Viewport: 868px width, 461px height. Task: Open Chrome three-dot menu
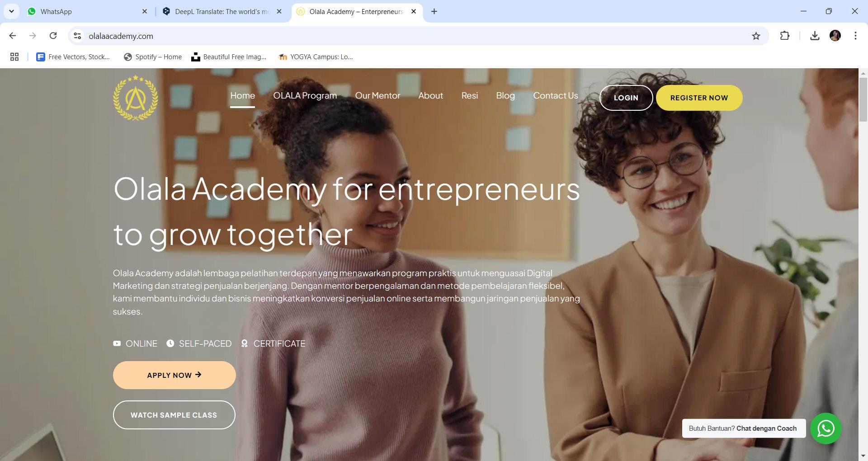point(855,36)
